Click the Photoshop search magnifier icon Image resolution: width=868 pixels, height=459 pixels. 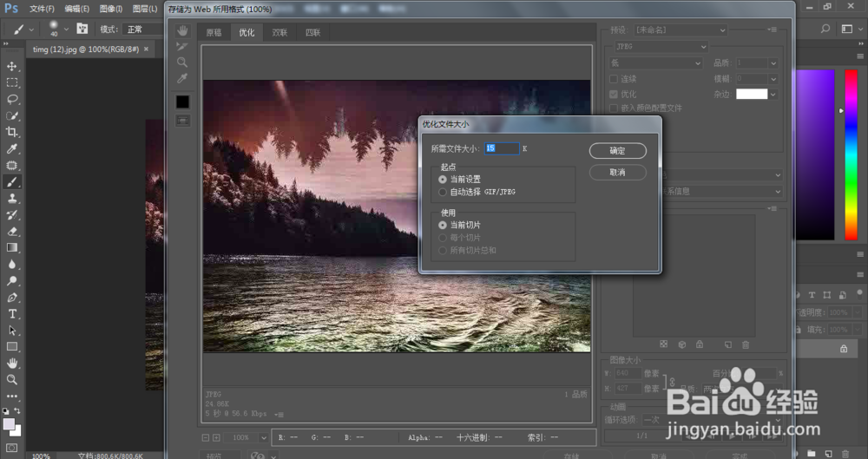[825, 29]
